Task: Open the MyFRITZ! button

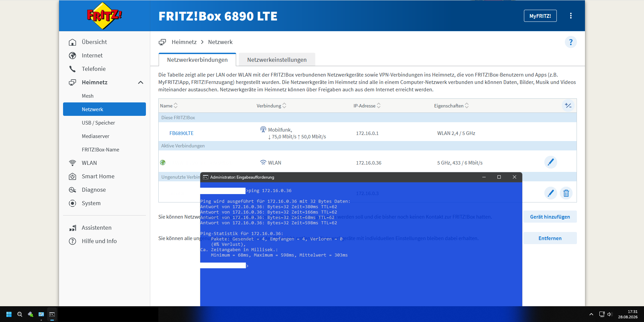Action: coord(540,16)
